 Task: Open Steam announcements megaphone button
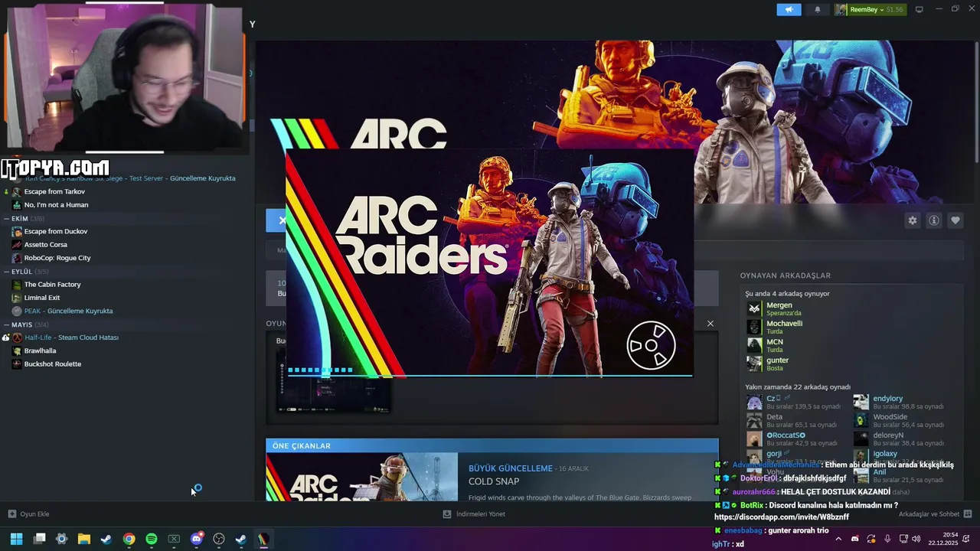click(x=789, y=10)
